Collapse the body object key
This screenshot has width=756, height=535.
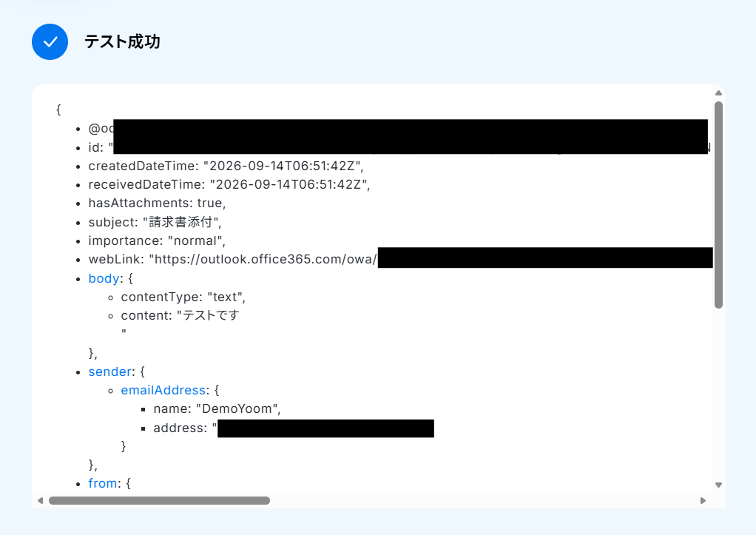104,278
